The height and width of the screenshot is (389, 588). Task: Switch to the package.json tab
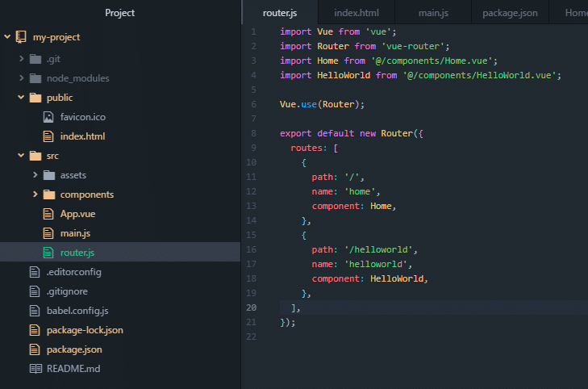[x=510, y=13]
